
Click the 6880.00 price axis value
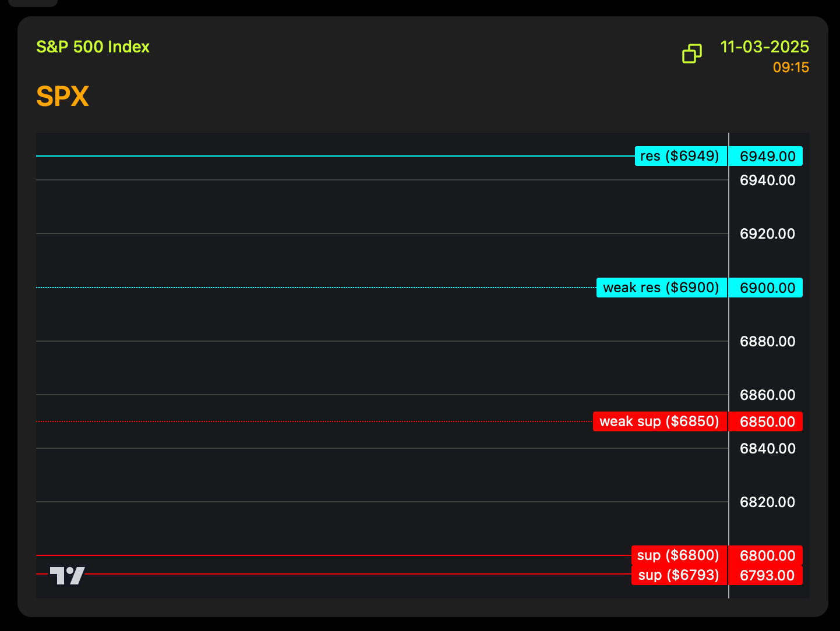pos(767,341)
